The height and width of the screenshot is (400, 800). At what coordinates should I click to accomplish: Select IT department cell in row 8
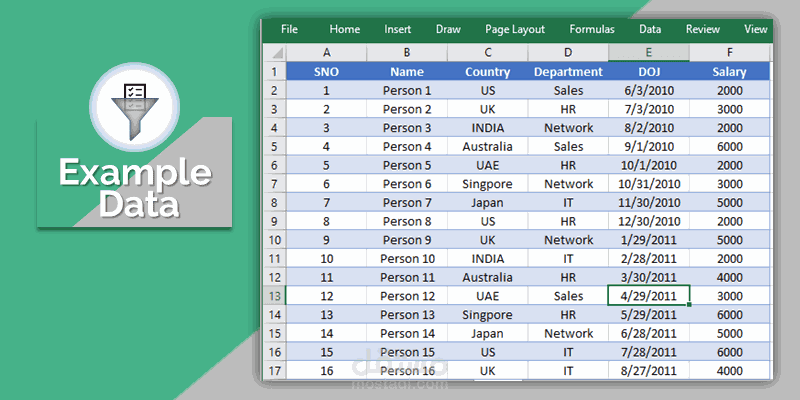point(568,203)
